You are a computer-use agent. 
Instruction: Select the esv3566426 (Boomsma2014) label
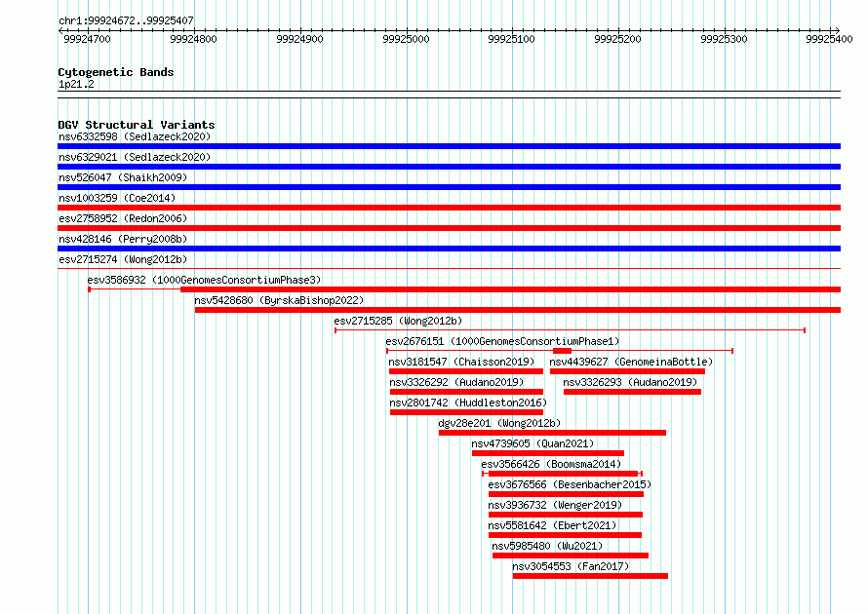tap(551, 464)
